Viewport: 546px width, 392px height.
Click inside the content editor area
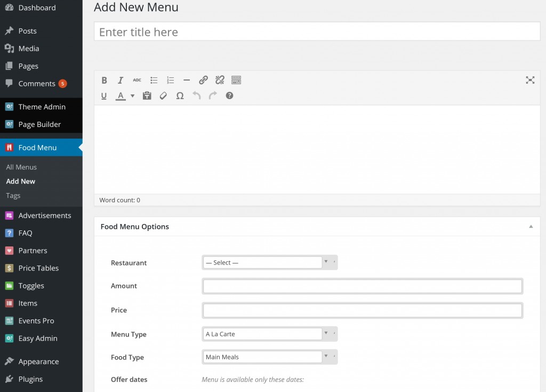[x=317, y=149]
